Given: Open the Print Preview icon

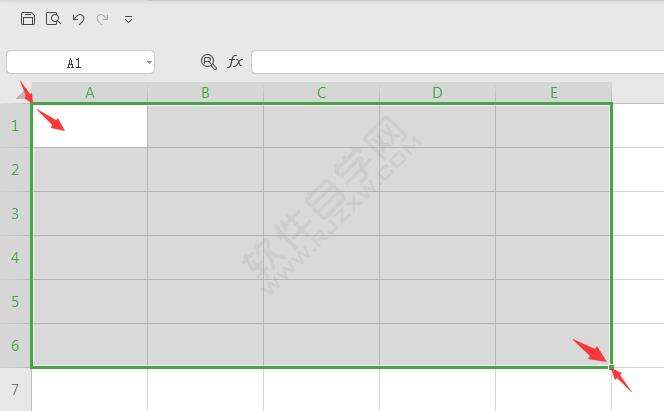Looking at the screenshot, I should 53,19.
